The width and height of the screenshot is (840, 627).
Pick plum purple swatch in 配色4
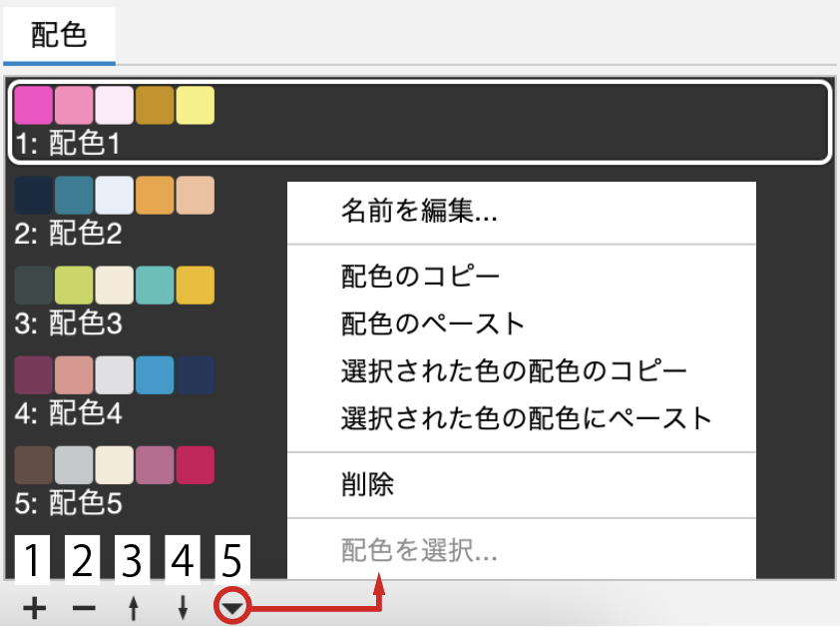33,375
